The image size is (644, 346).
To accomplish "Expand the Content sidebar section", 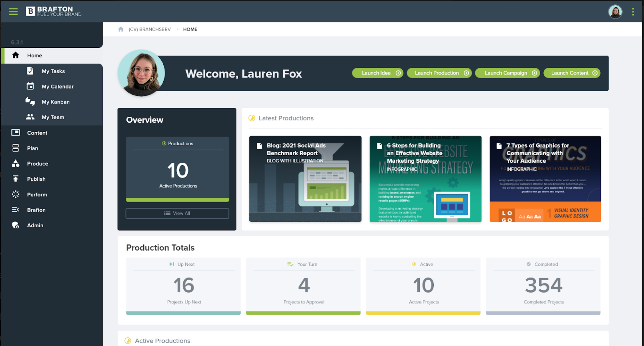I will click(x=37, y=133).
